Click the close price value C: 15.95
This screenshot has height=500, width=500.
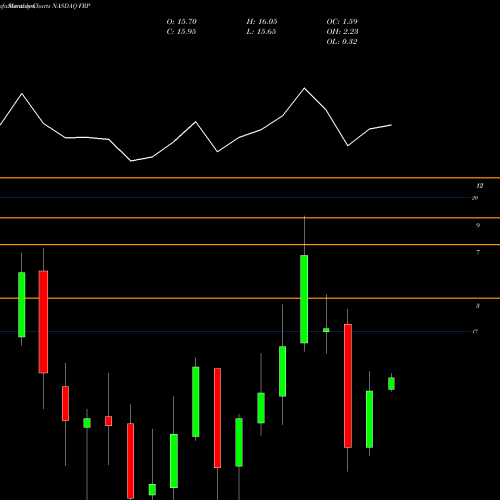tap(181, 32)
